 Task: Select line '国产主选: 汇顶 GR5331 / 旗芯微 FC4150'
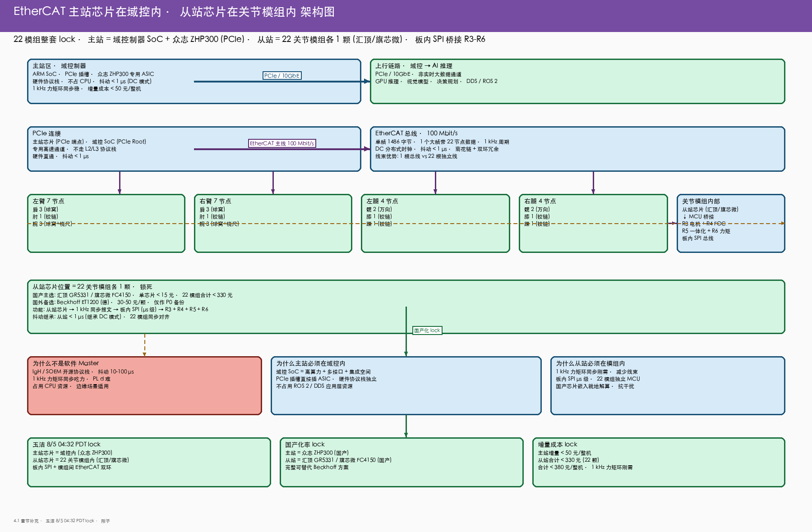[x=82, y=295]
